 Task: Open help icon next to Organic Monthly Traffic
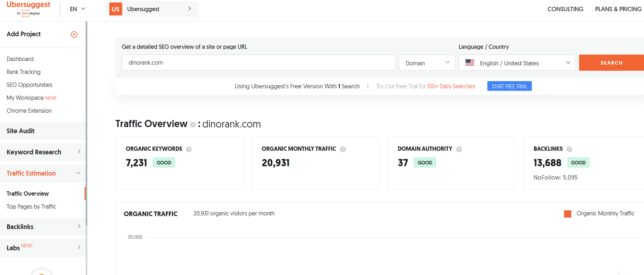tap(343, 149)
